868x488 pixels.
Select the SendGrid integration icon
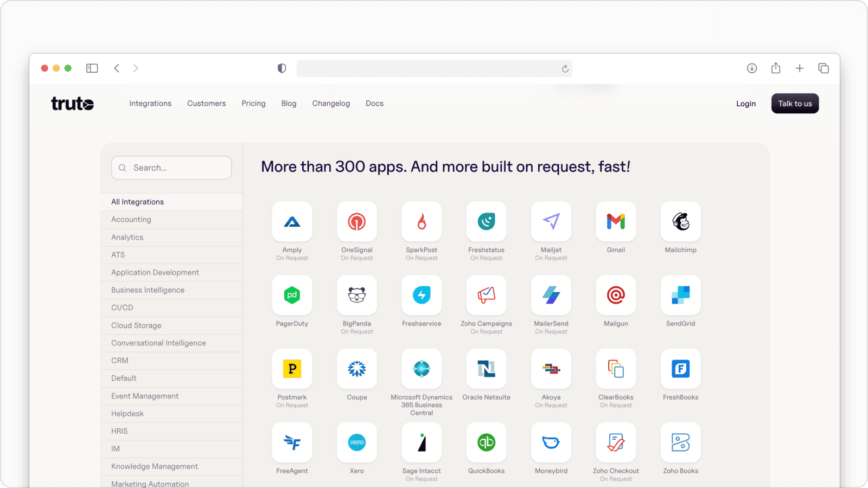681,295
